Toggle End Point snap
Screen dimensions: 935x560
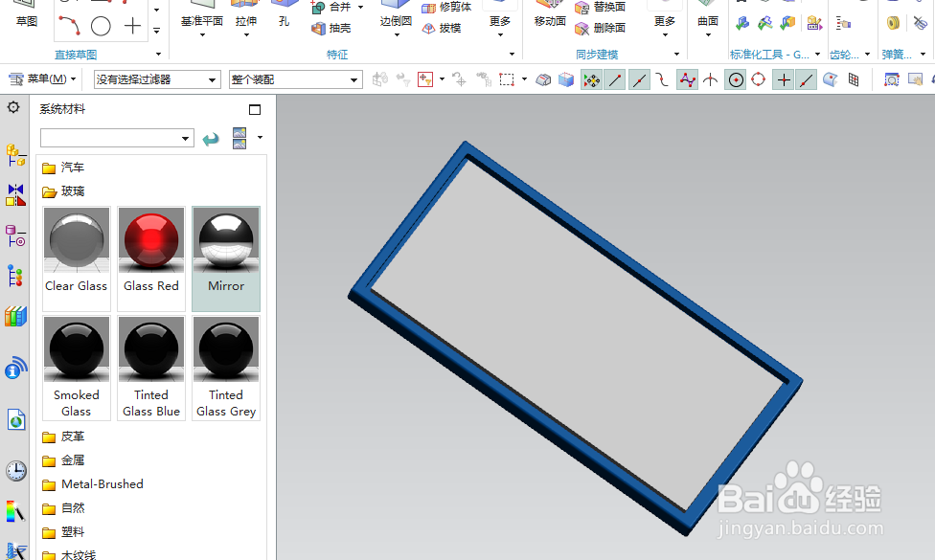pyautogui.click(x=615, y=79)
